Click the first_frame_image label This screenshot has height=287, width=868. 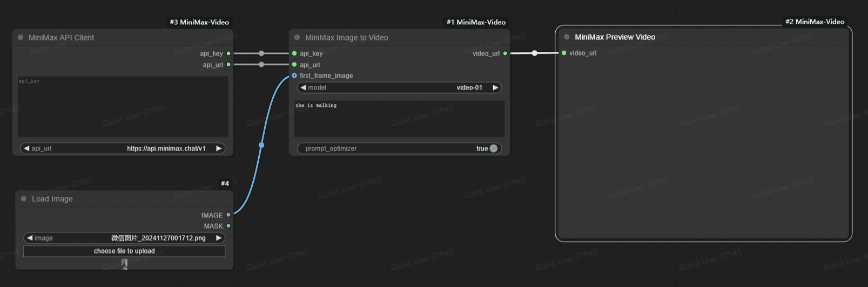326,76
